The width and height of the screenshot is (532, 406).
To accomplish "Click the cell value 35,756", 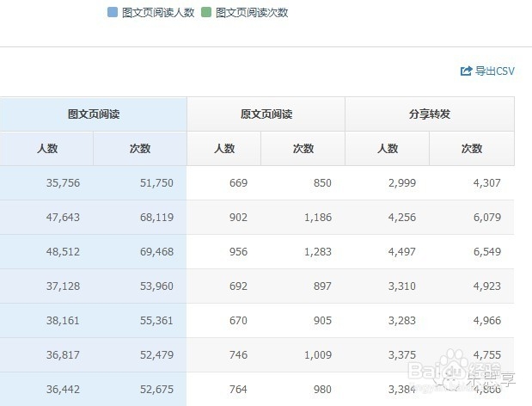I will [x=63, y=183].
